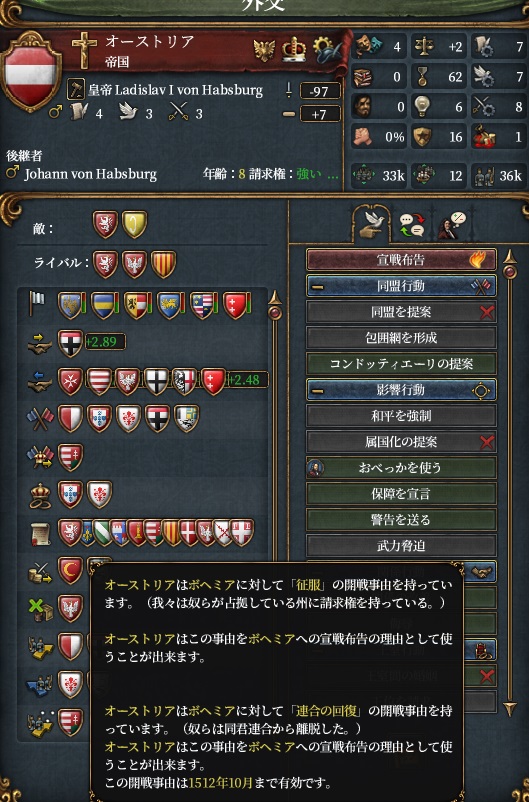Image resolution: width=529 pixels, height=802 pixels.
Task: Click the 包囲網を形成 form coalition button
Action: pos(401,338)
